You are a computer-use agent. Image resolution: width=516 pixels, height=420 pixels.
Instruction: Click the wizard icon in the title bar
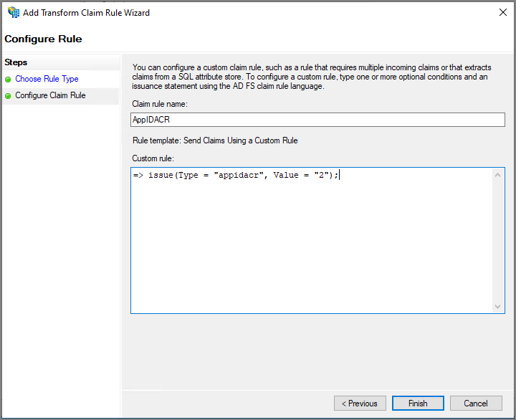click(x=13, y=12)
